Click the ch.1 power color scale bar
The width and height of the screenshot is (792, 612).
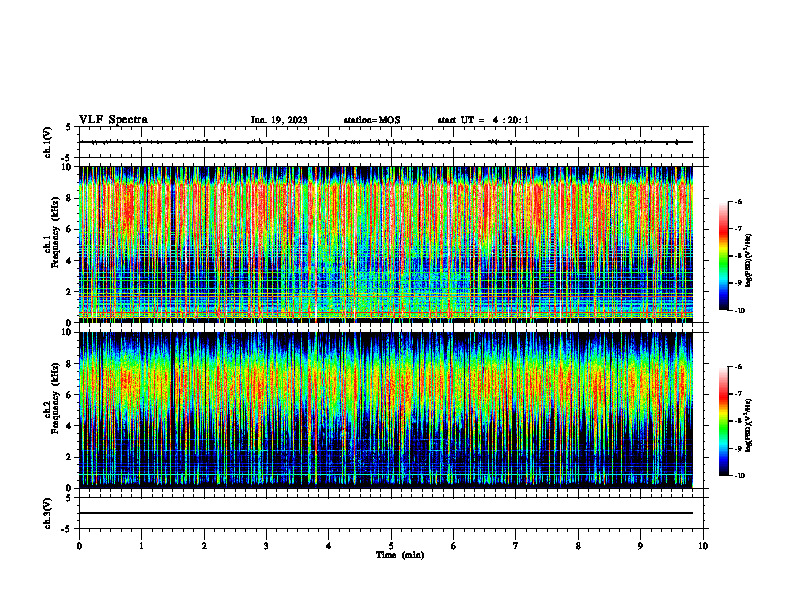pyautogui.click(x=724, y=256)
